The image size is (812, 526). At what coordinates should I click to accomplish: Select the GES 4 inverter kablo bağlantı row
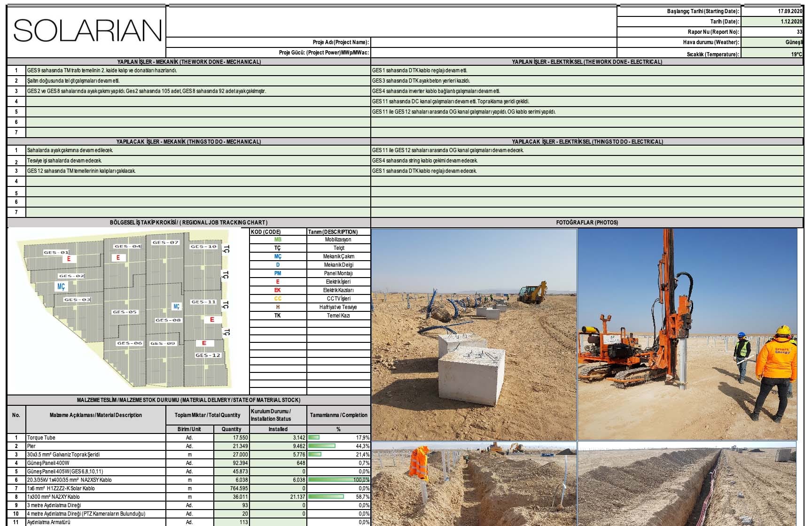coord(587,91)
